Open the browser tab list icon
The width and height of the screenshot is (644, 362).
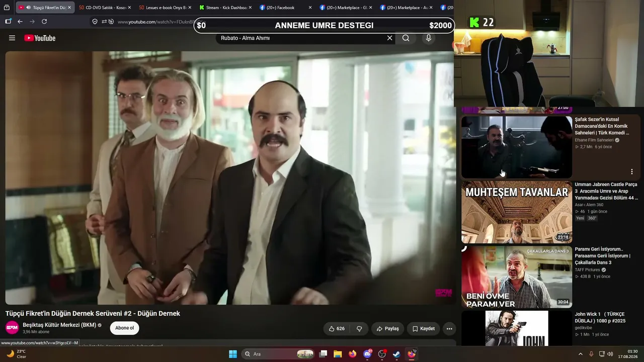tap(7, 8)
